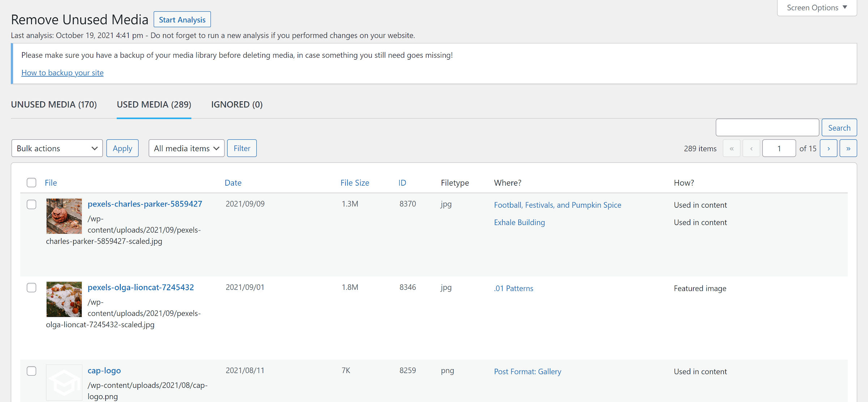Click the Filter button
The image size is (868, 402).
242,148
